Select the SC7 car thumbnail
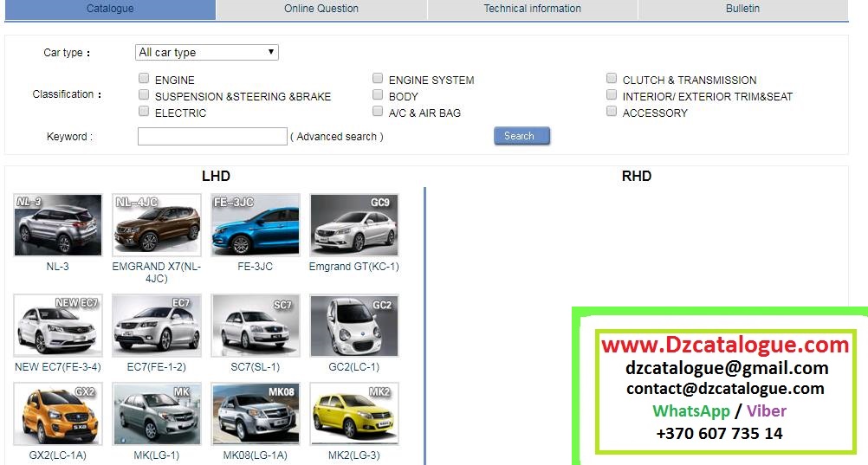Screen dimensions: 868x465 256,325
